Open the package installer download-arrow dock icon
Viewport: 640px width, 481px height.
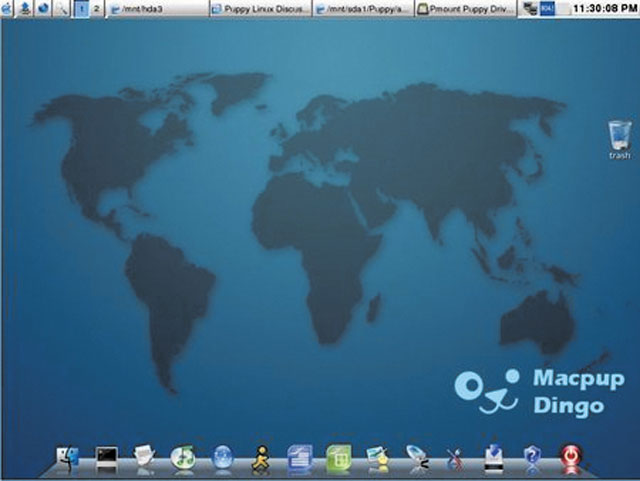493,458
